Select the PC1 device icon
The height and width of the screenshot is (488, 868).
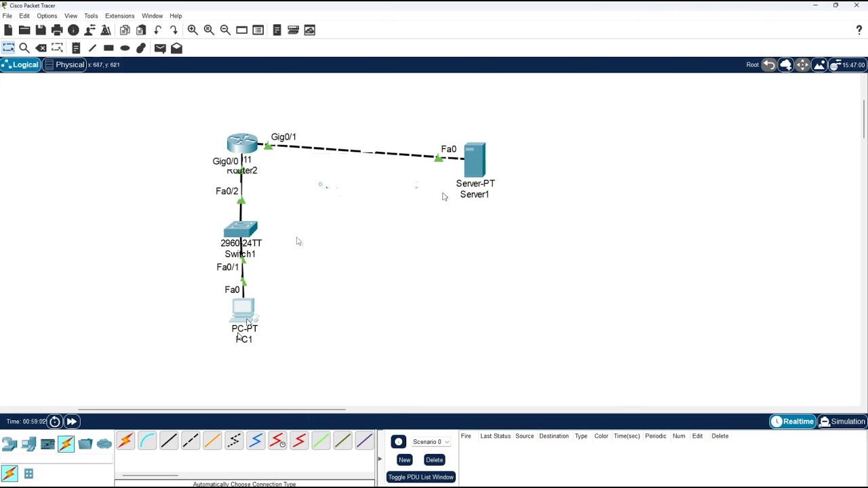243,311
